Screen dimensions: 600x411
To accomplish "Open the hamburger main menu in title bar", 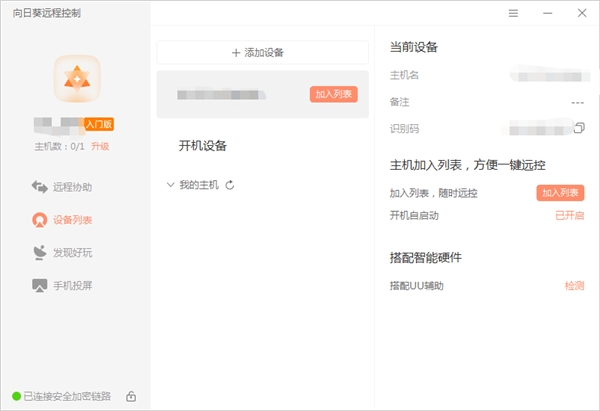I will [513, 13].
